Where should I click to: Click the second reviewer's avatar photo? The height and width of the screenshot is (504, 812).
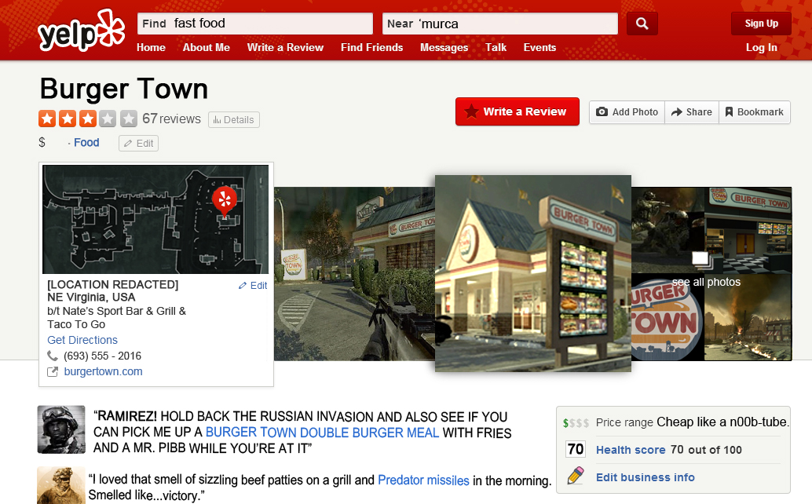coord(61,485)
